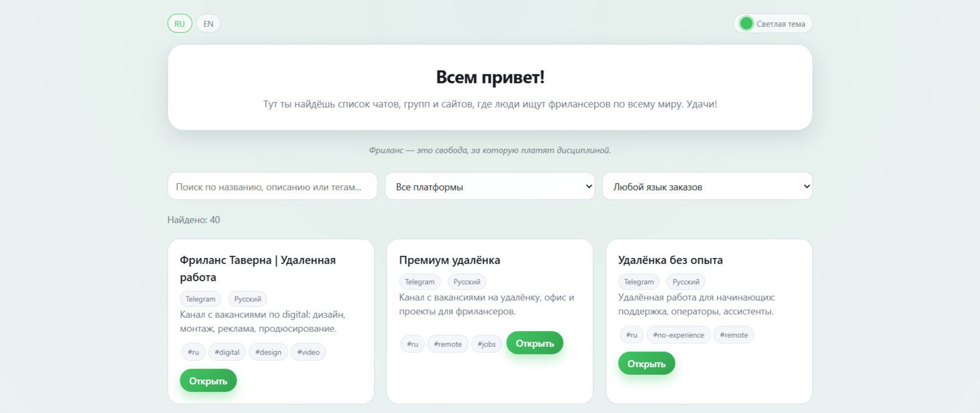Click Русский badge on Удалёнка без опыта card
Image resolution: width=980 pixels, height=413 pixels.
[686, 282]
